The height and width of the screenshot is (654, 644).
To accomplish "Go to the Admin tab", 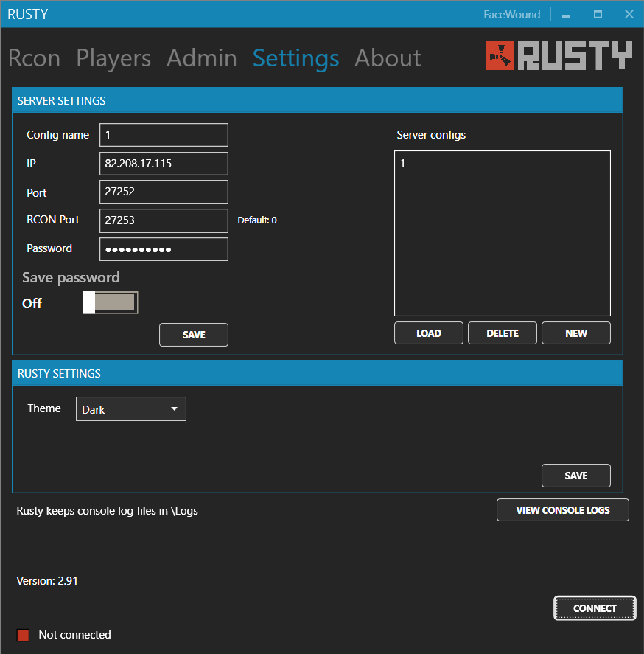I will [x=202, y=58].
